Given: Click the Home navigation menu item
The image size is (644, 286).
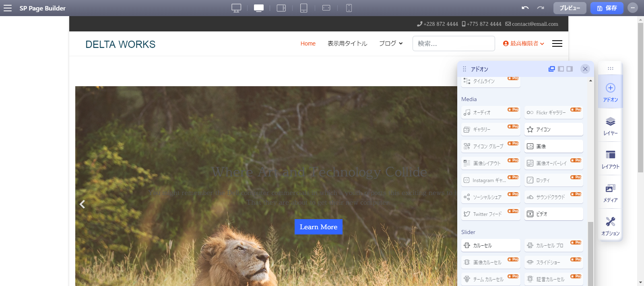Looking at the screenshot, I should coord(308,44).
